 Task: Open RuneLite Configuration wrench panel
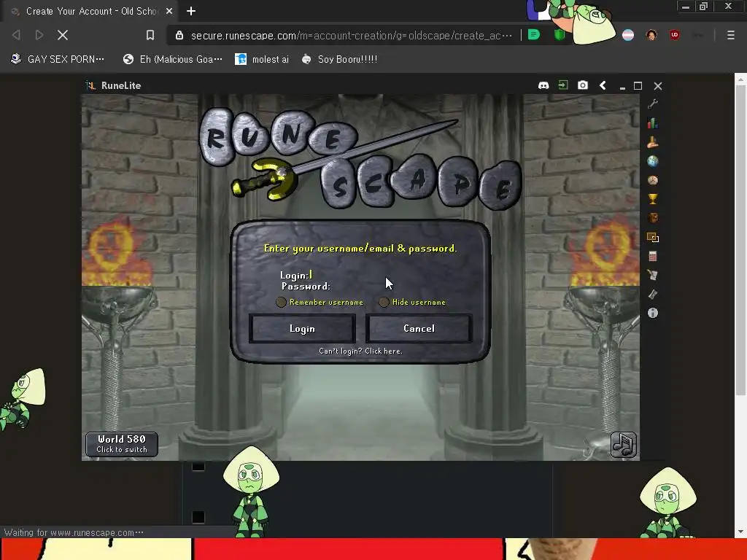tap(653, 104)
